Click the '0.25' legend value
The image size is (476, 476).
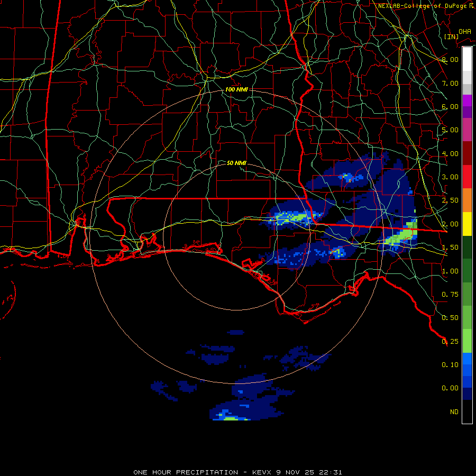[450, 342]
